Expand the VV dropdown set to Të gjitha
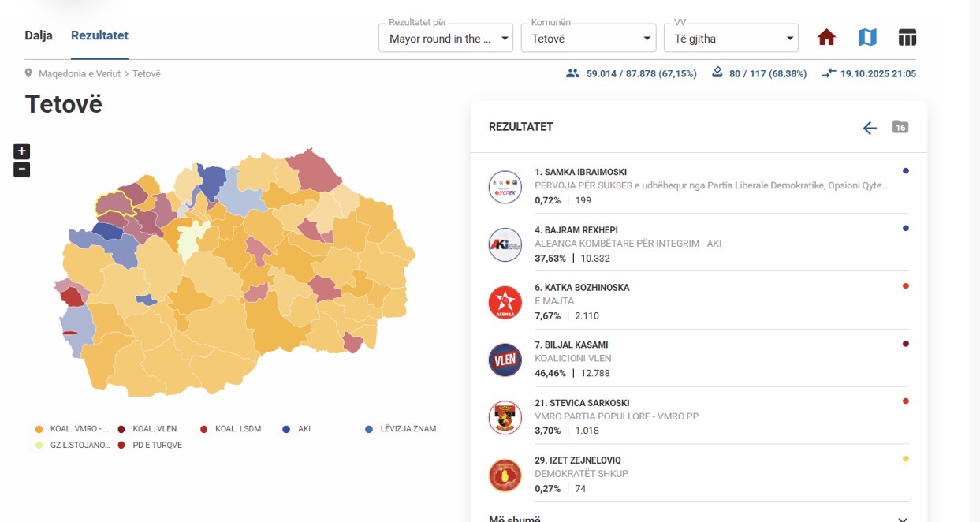 pyautogui.click(x=789, y=36)
